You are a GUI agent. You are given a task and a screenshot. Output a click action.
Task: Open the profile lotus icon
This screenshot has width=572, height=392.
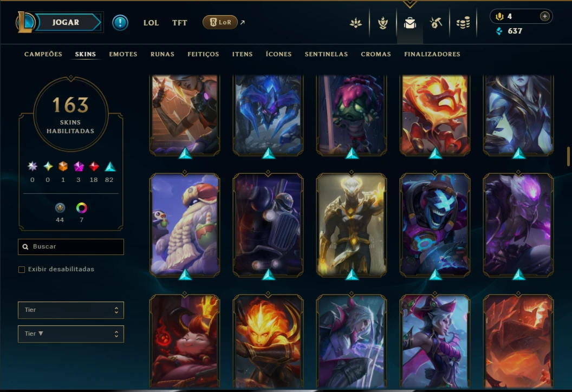(356, 23)
